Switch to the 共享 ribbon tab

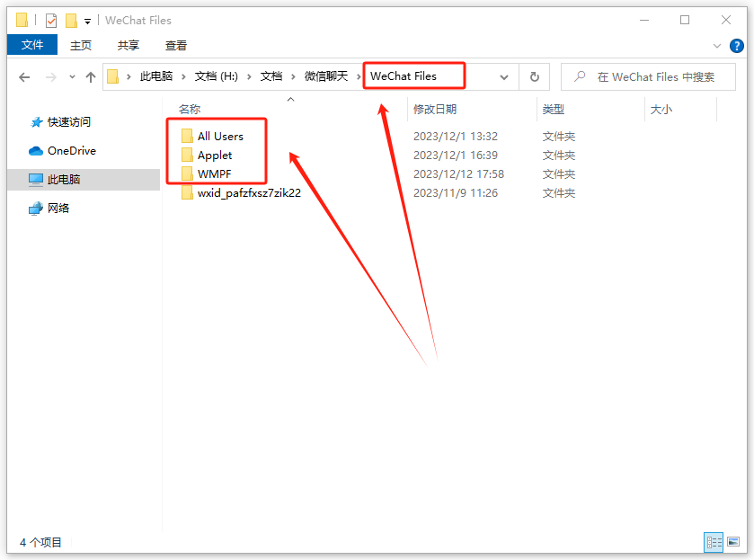click(x=129, y=45)
